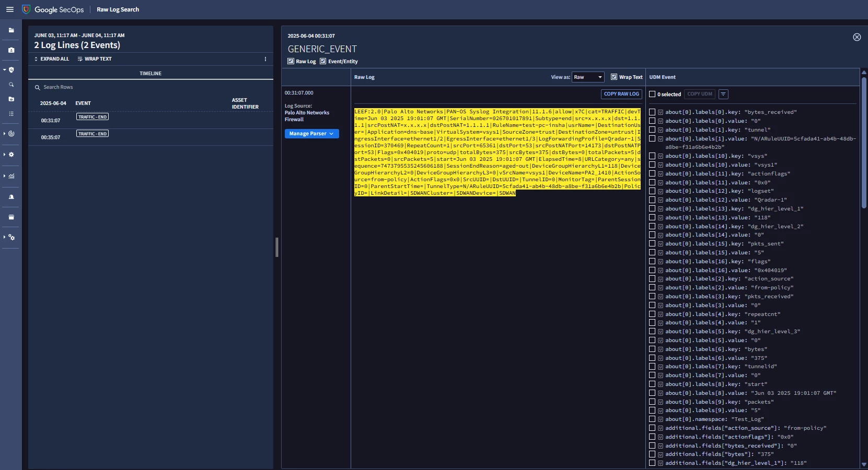Click the search magnifier in Search Rows
868x470 pixels.
(38, 87)
